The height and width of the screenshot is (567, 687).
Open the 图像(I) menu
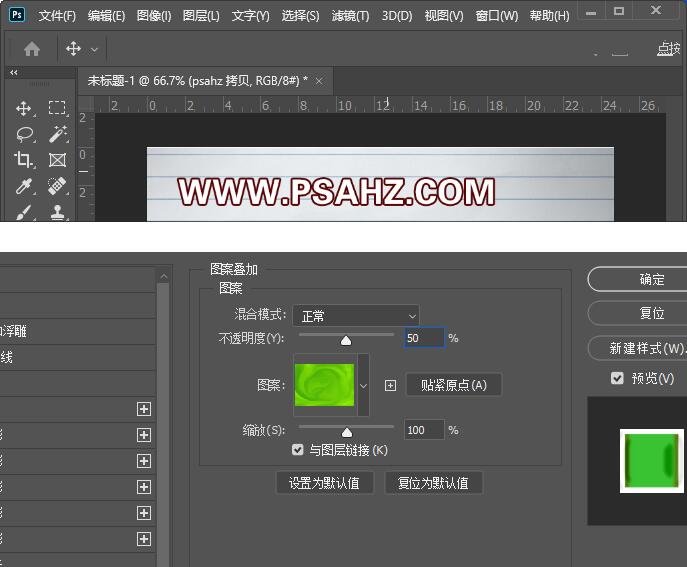click(154, 16)
